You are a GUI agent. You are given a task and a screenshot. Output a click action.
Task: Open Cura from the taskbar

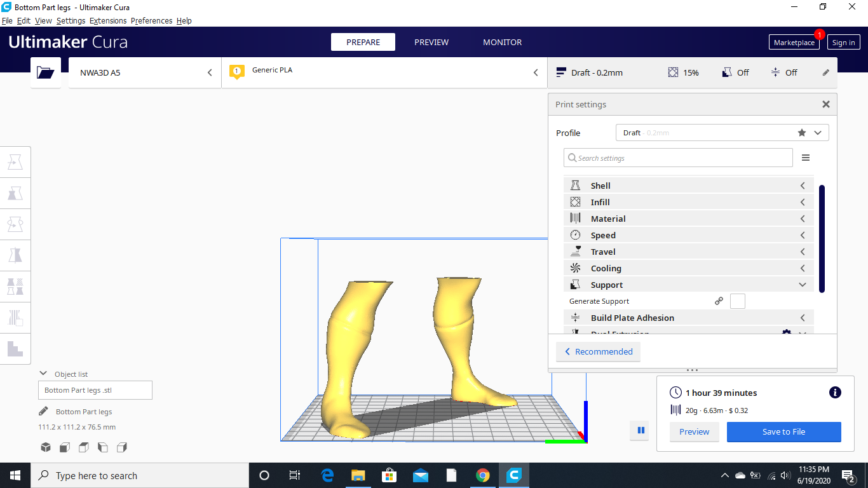point(513,475)
